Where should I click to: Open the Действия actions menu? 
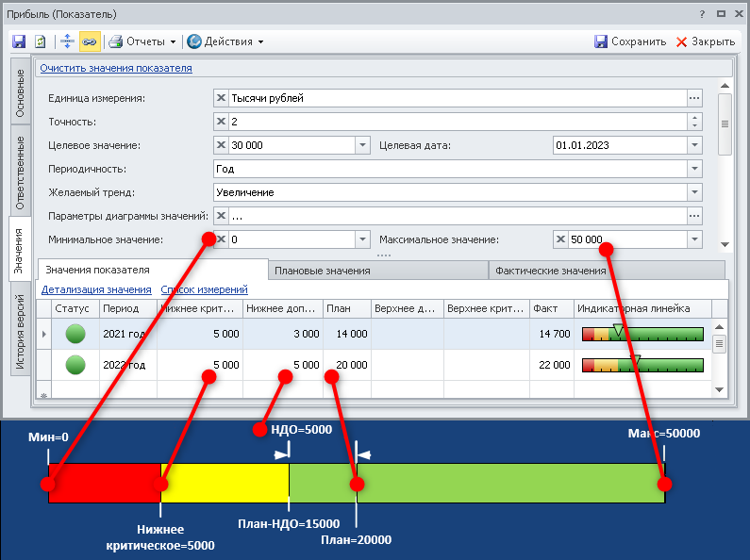[225, 41]
